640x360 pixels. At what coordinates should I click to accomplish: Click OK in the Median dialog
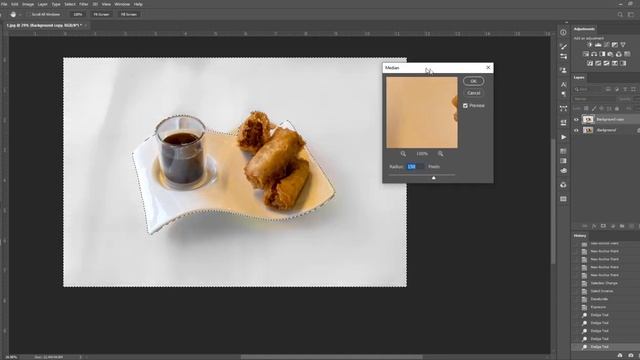coord(473,81)
